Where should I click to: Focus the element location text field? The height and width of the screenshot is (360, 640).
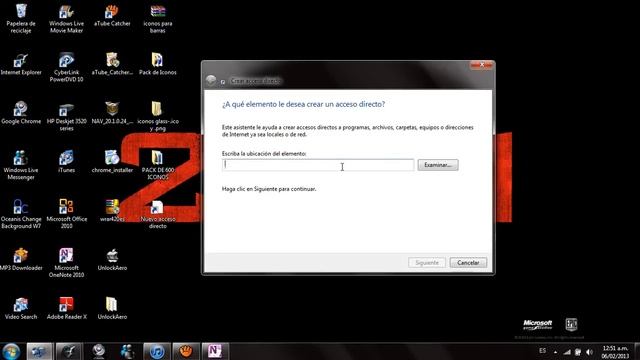318,165
